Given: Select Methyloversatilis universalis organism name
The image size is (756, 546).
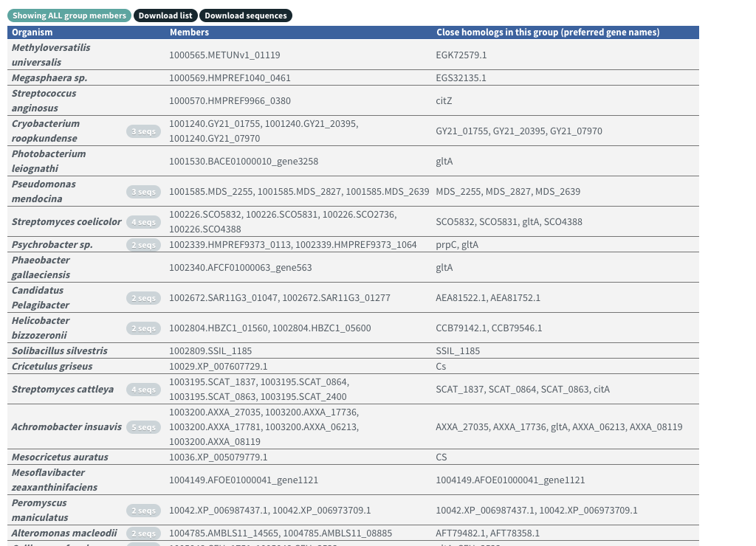Looking at the screenshot, I should [x=51, y=55].
